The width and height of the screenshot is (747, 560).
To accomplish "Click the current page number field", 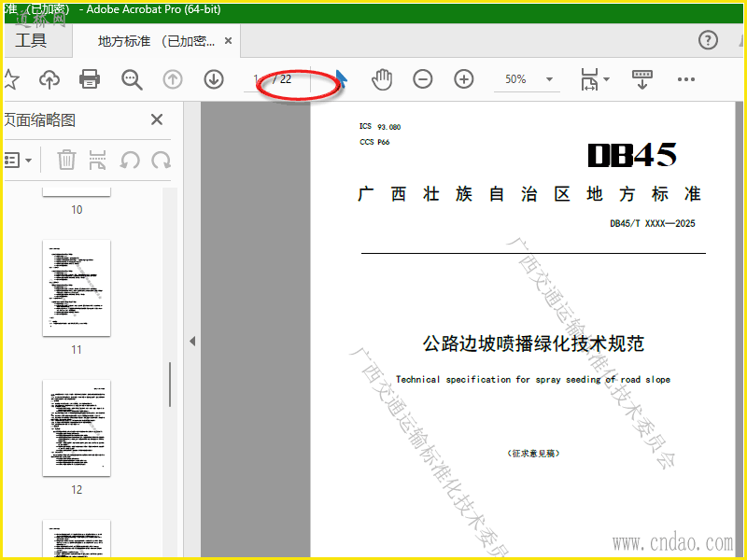I will point(256,79).
